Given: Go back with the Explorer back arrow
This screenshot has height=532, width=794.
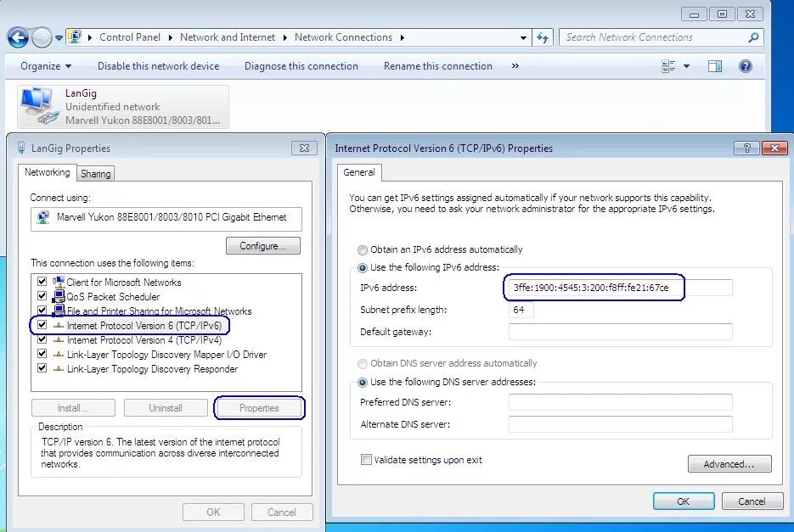Looking at the screenshot, I should pos(18,37).
